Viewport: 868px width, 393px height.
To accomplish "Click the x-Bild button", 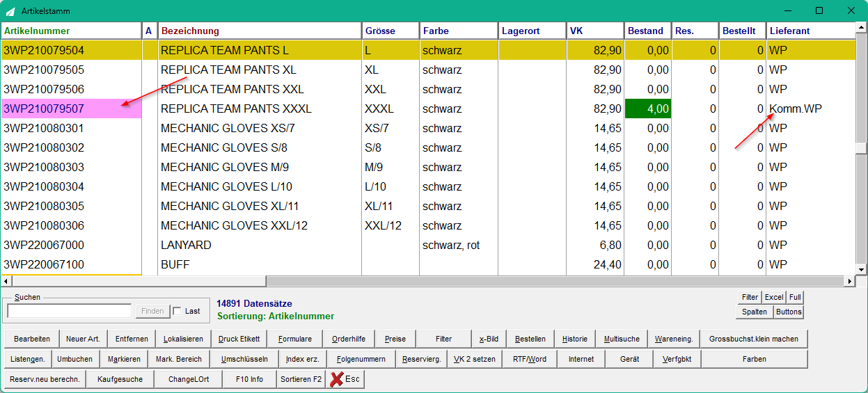I will tap(489, 339).
